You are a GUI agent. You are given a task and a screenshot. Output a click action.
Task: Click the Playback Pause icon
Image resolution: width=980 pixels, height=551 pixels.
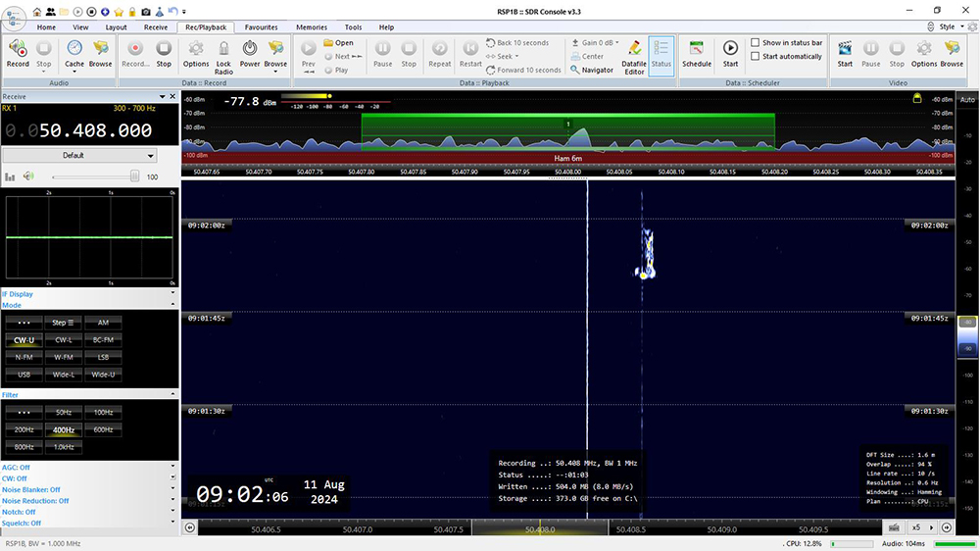pos(382,53)
